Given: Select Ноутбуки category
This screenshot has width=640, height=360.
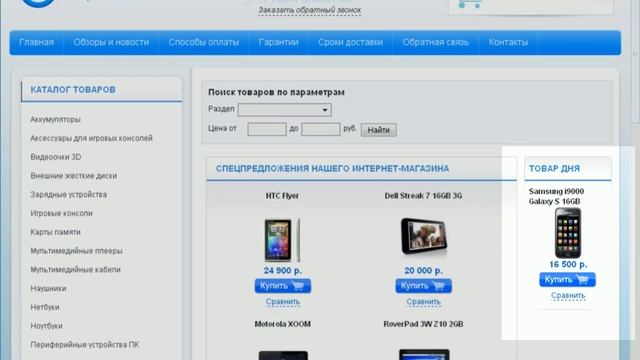Looking at the screenshot, I should pos(46,326).
